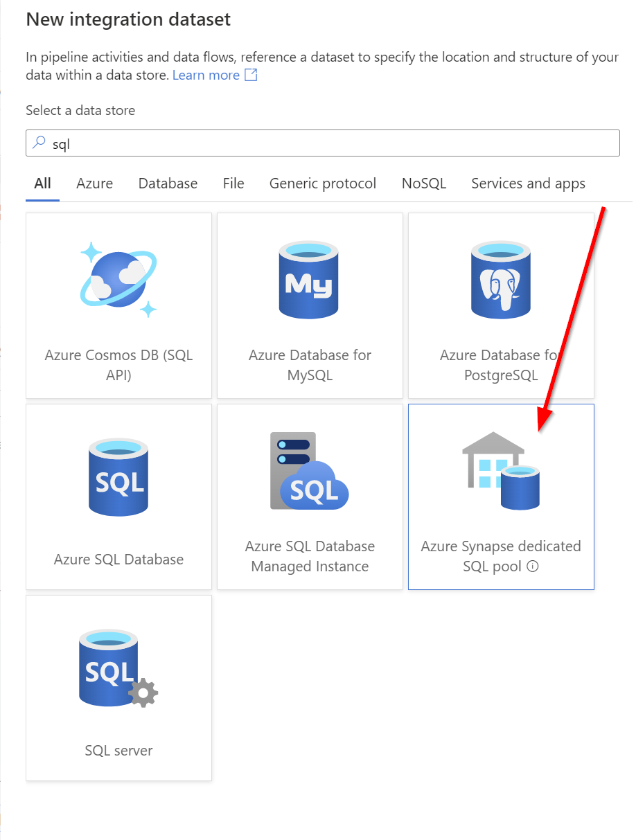The height and width of the screenshot is (840, 636).
Task: Go to Services and apps tab
Action: (x=528, y=184)
